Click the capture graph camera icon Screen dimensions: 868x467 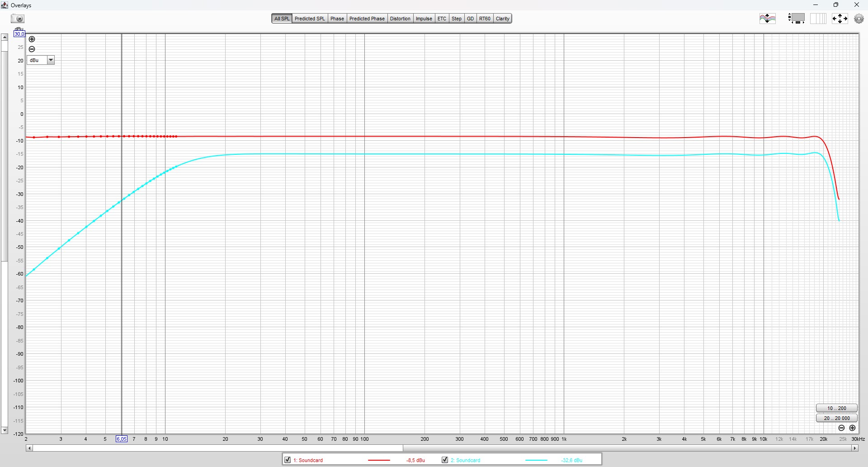(18, 19)
